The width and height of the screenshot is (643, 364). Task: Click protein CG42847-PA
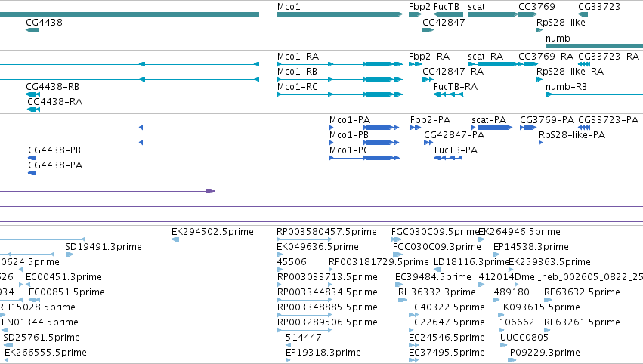pos(454,135)
